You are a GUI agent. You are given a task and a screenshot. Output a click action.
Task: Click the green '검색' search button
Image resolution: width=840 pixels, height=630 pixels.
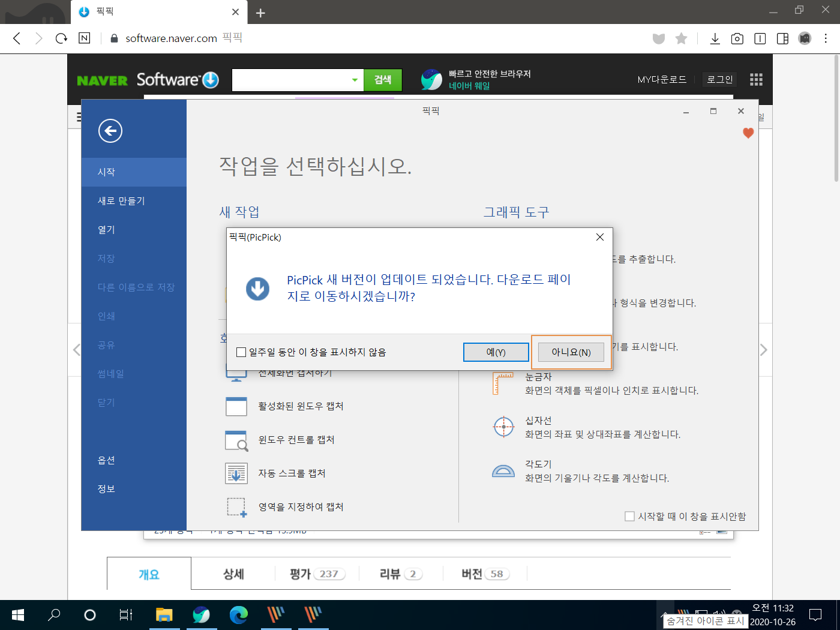[x=383, y=80]
